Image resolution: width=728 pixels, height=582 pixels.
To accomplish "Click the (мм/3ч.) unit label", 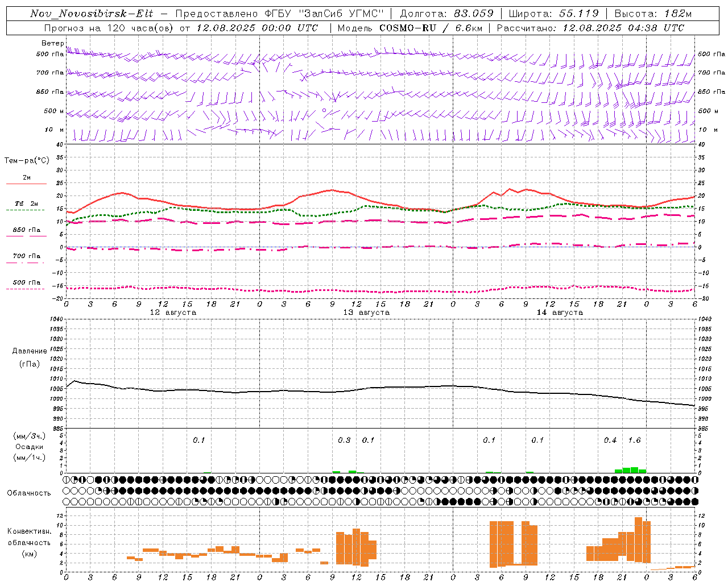I will (x=30, y=436).
